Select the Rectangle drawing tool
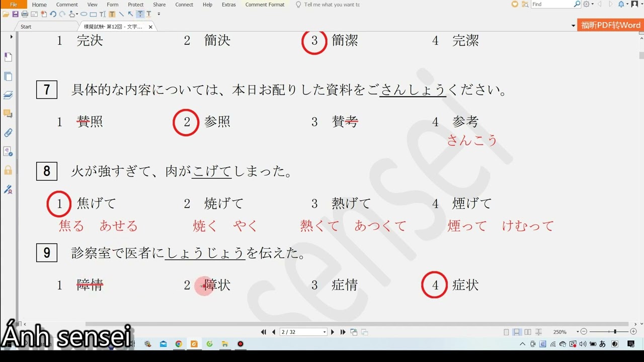Screen dimensions: 644x362 (x=93, y=14)
